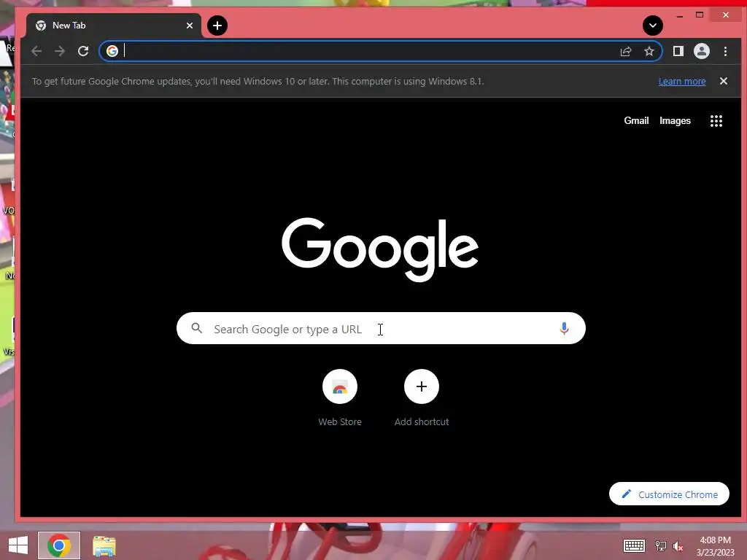Reload the current page
This screenshot has height=560, width=747.
click(83, 51)
